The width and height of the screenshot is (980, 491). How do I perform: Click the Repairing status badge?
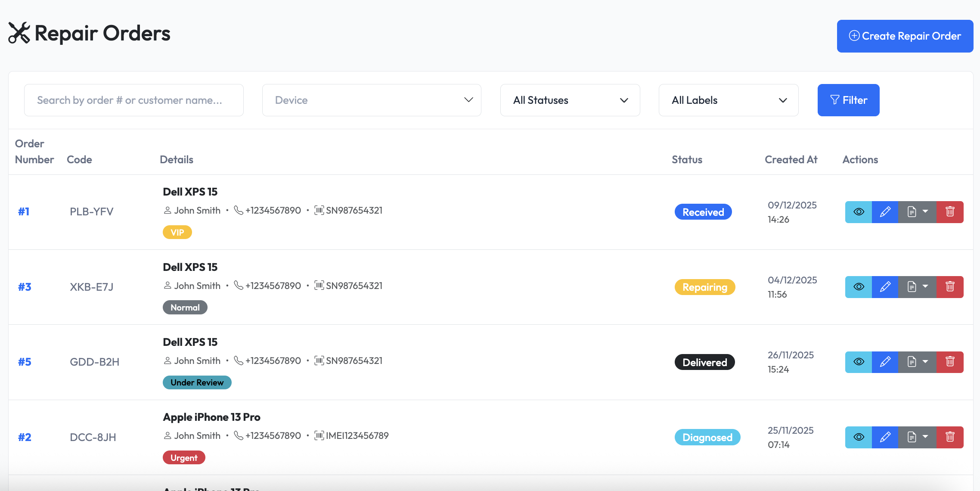704,287
